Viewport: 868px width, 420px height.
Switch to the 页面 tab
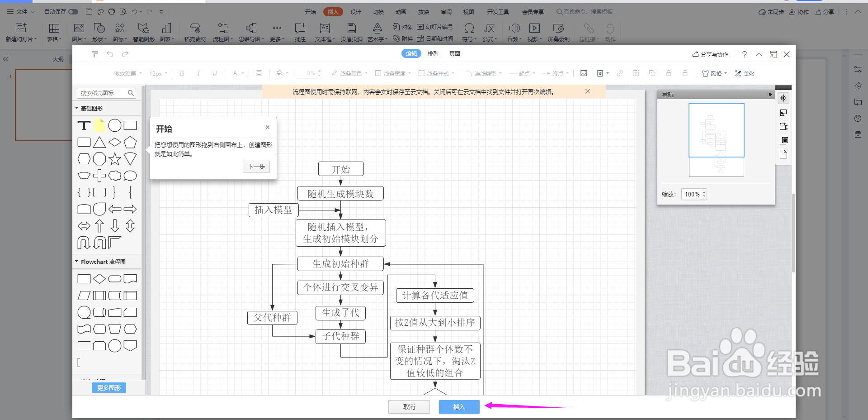[455, 54]
